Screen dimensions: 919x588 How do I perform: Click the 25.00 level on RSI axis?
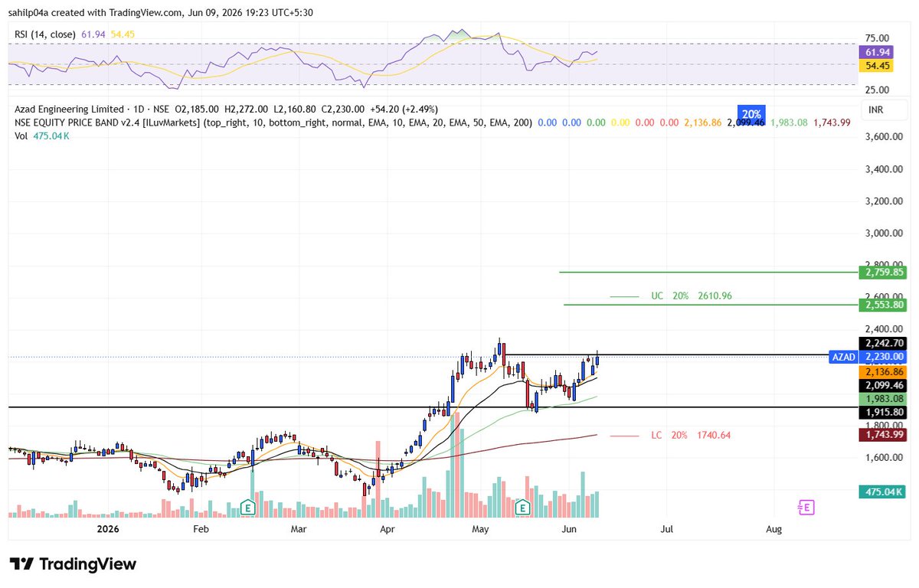click(x=878, y=90)
